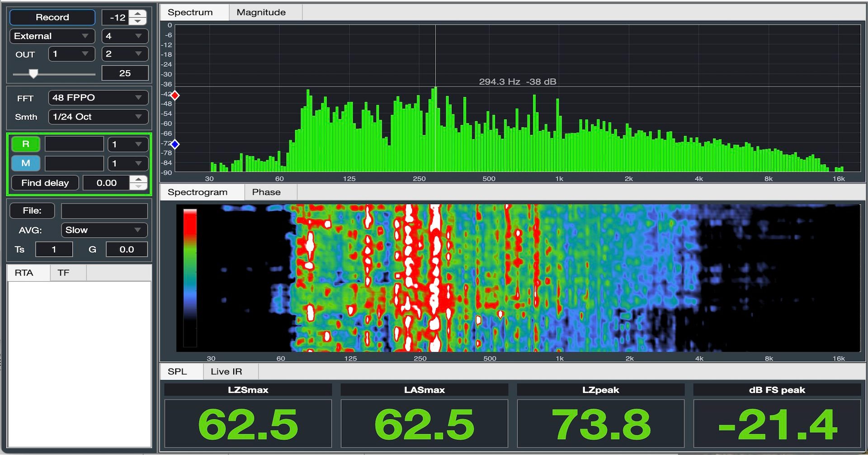Open the OUT channel 2 dropdown
This screenshot has width=868, height=455.
point(125,54)
